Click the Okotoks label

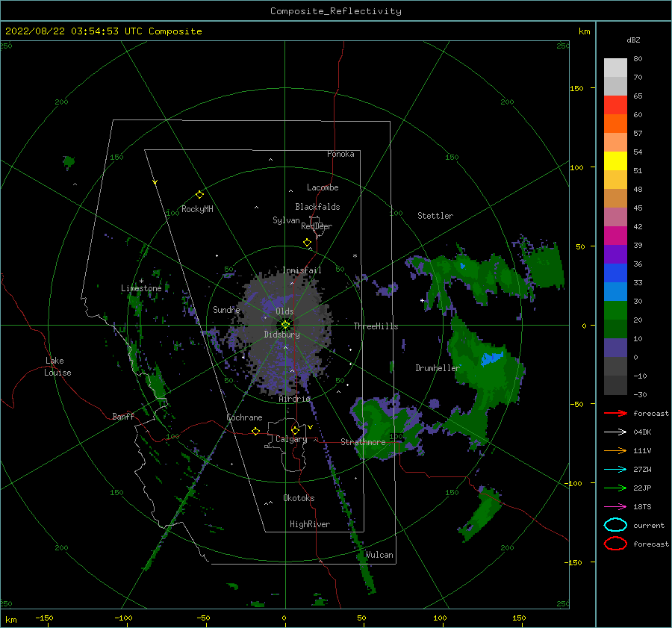(x=299, y=498)
